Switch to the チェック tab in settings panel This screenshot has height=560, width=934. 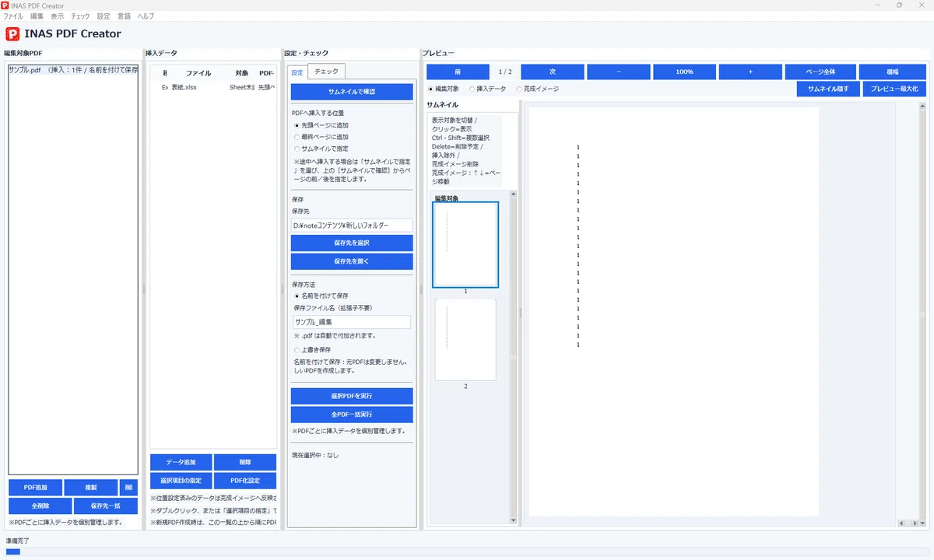327,72
